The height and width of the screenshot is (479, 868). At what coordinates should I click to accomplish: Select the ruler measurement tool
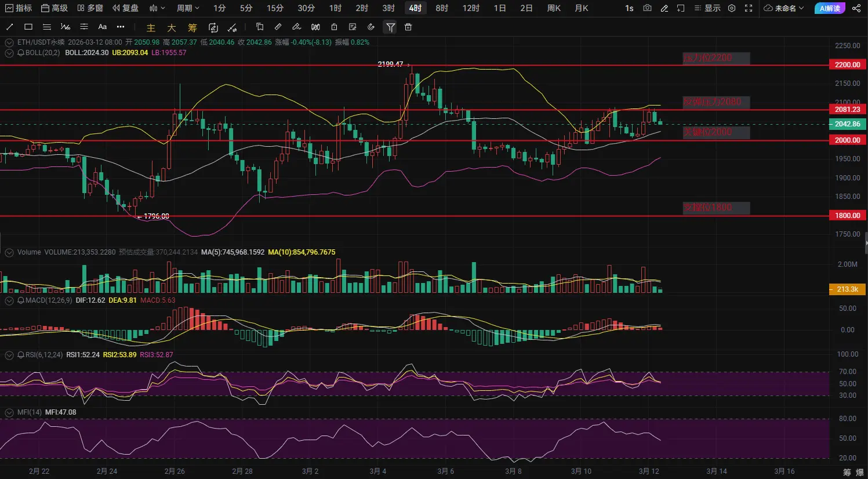(278, 27)
